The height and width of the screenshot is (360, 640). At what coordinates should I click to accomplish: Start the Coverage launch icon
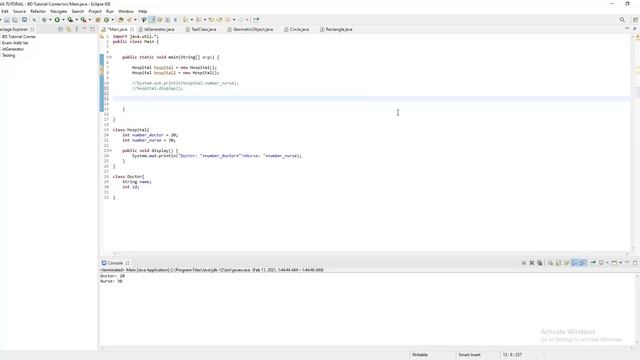[70, 20]
